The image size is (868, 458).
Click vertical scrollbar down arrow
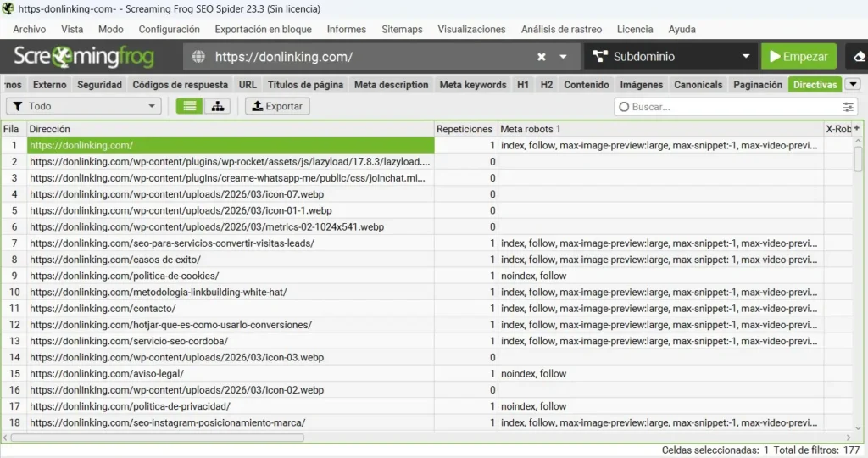click(858, 427)
